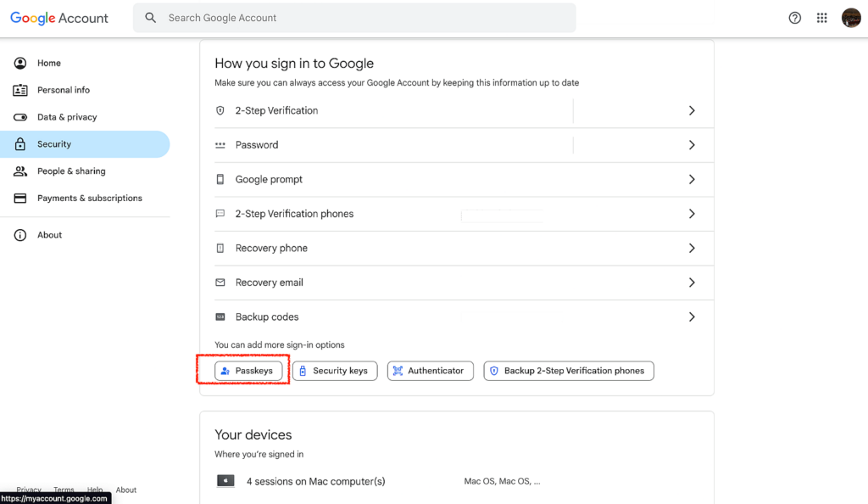Open Backup codes row arrow

(692, 316)
